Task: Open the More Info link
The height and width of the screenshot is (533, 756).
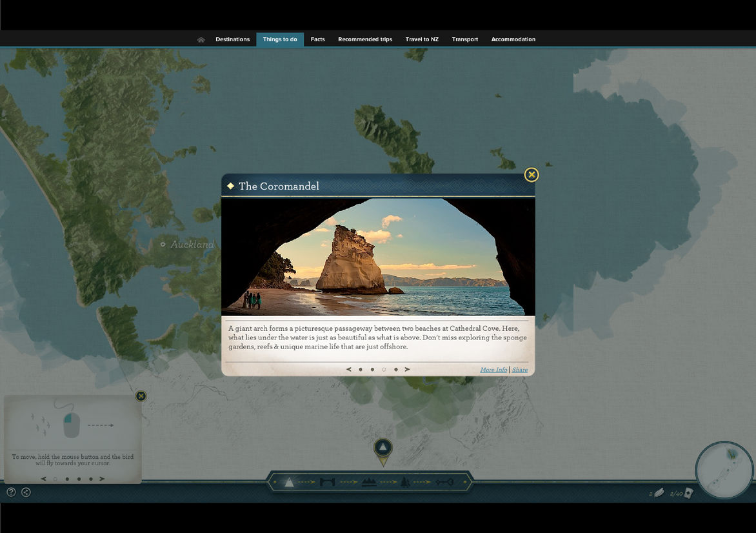Action: pyautogui.click(x=493, y=370)
